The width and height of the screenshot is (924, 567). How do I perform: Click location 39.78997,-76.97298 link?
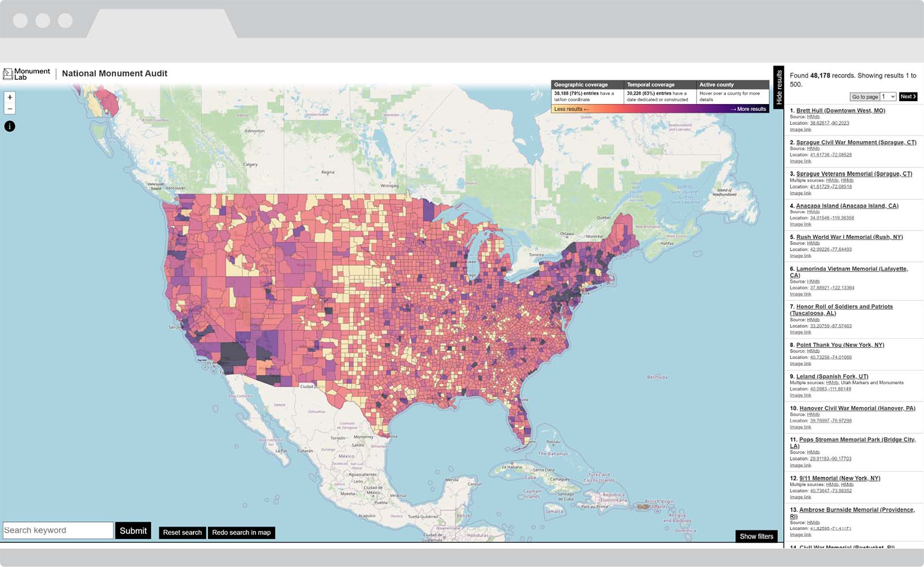pyautogui.click(x=830, y=421)
